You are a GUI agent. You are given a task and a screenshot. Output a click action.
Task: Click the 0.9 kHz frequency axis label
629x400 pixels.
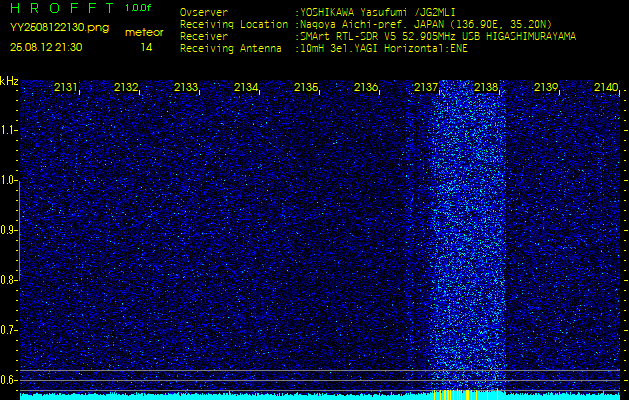coord(8,230)
